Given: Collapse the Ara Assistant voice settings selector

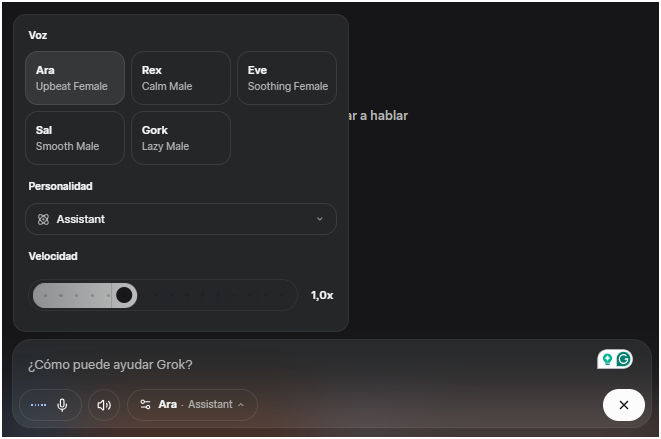Looking at the screenshot, I should pyautogui.click(x=192, y=405).
